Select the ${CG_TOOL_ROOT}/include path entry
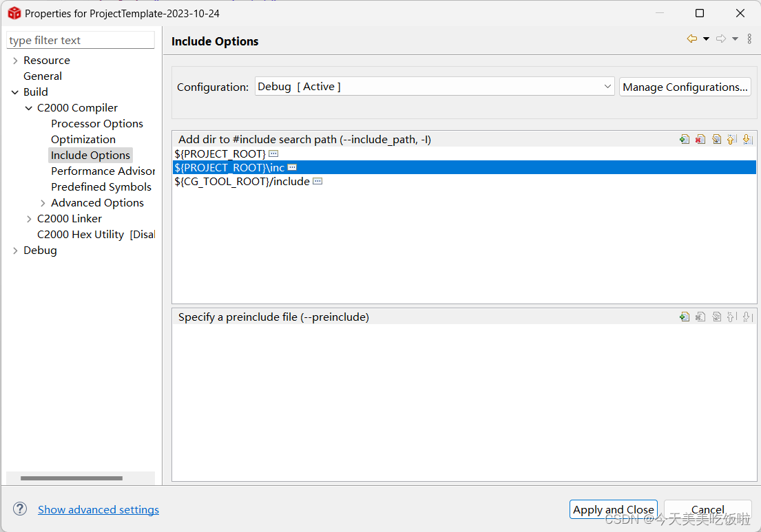761x532 pixels. point(464,182)
